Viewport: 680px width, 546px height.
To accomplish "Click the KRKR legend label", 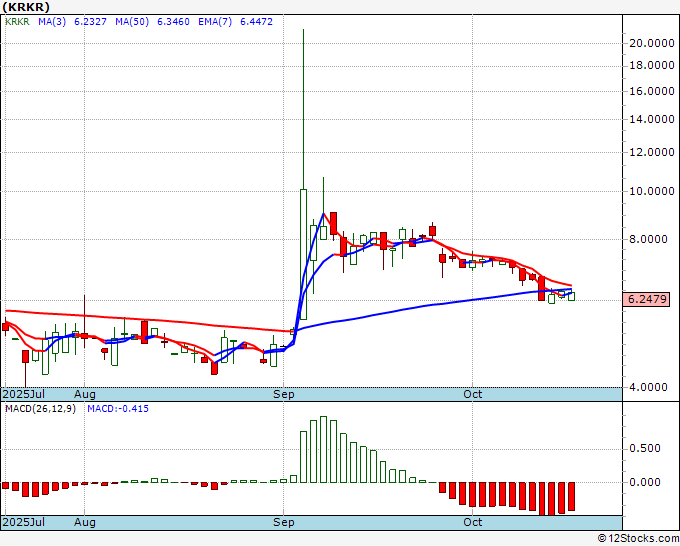I will pyautogui.click(x=17, y=21).
